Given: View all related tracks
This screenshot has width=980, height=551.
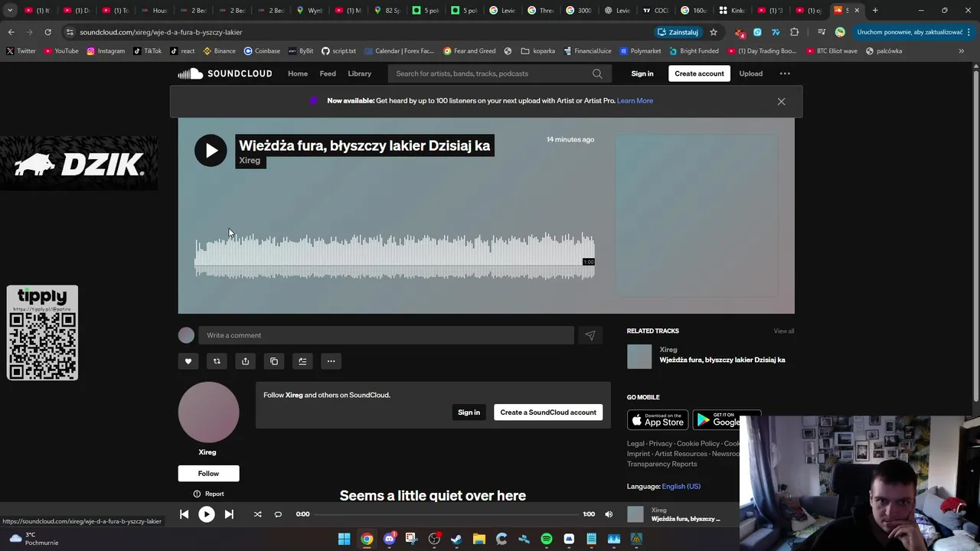Looking at the screenshot, I should pyautogui.click(x=783, y=331).
